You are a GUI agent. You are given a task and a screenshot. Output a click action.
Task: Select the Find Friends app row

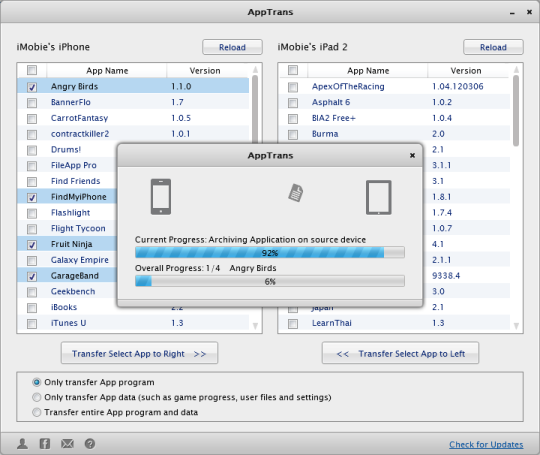(67, 181)
